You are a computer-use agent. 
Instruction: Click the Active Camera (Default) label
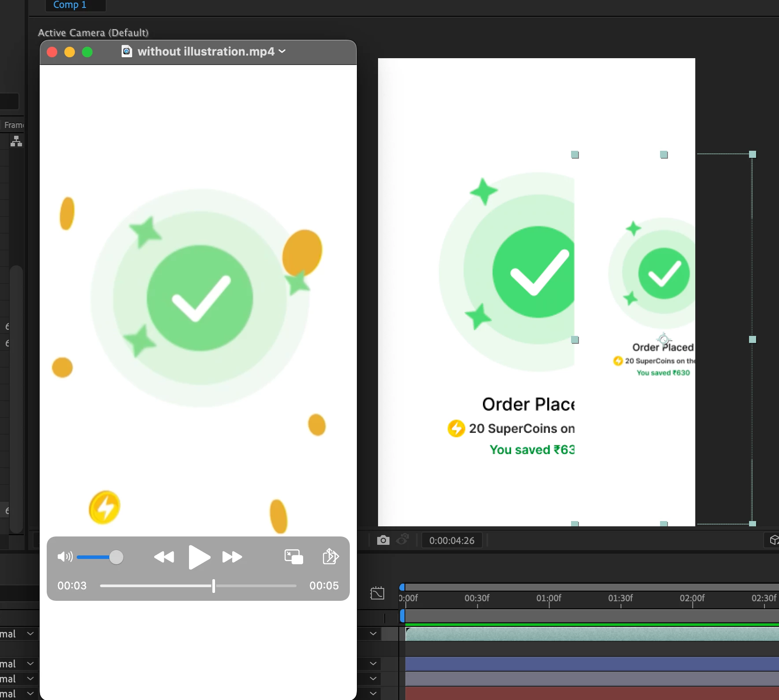point(93,33)
